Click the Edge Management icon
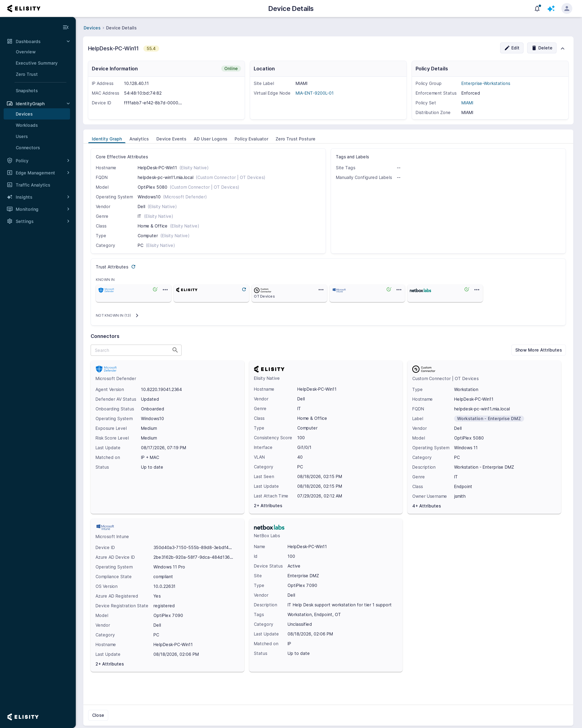The width and height of the screenshot is (582, 728). coord(10,173)
